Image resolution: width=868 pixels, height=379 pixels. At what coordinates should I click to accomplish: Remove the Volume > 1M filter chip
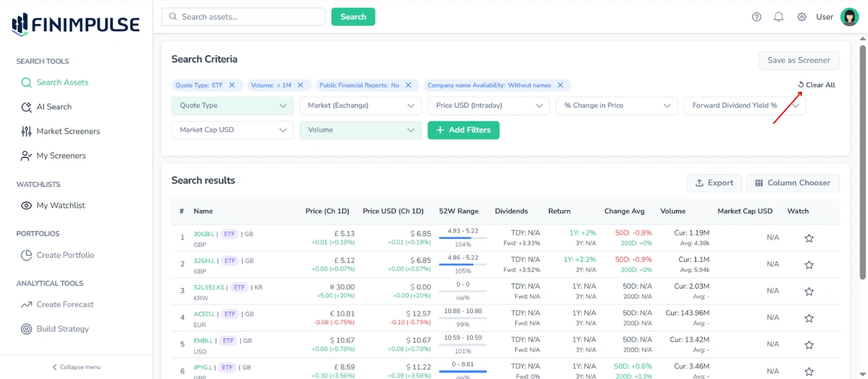point(301,85)
